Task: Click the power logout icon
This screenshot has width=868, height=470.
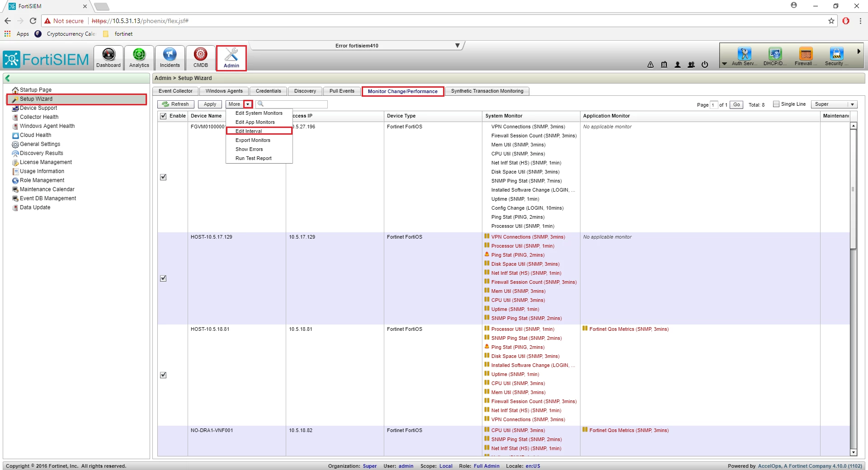Action: pyautogui.click(x=705, y=65)
